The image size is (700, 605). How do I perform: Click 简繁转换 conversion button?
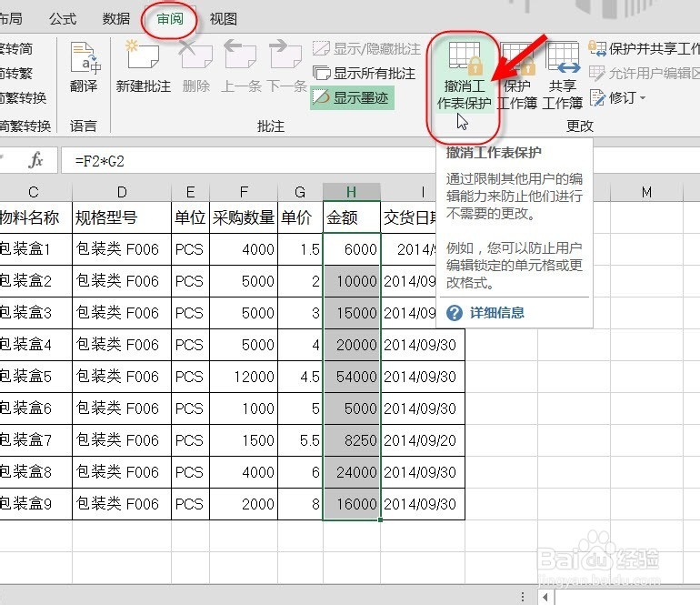24,97
